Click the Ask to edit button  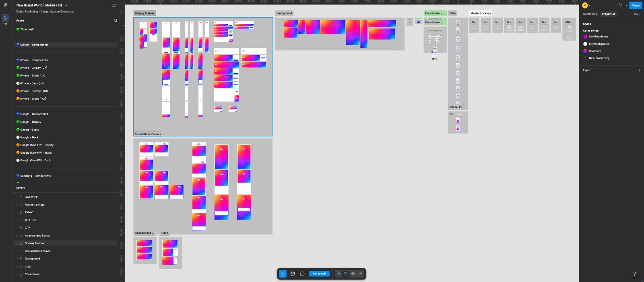(x=319, y=274)
